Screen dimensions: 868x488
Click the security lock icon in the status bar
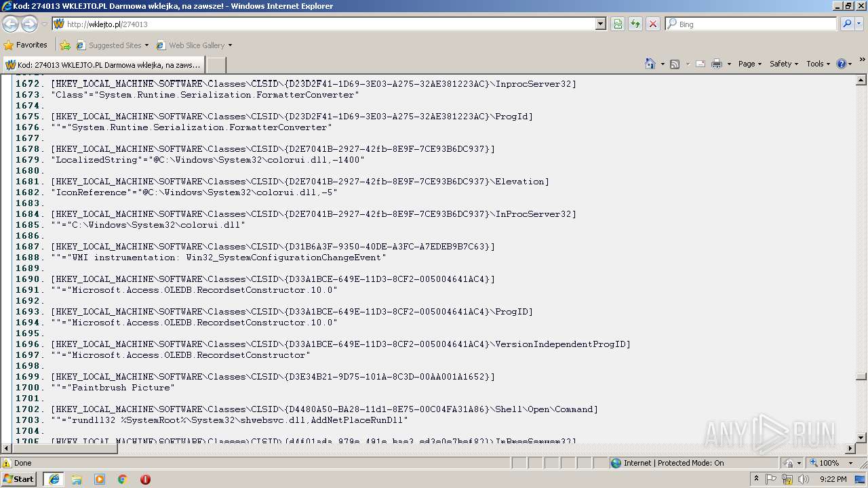point(788,463)
